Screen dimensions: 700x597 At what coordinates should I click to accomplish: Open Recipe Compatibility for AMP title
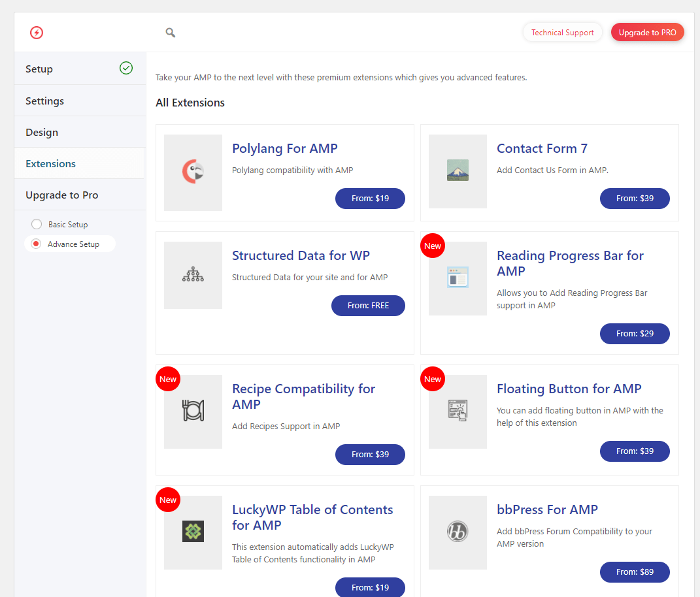pos(303,396)
